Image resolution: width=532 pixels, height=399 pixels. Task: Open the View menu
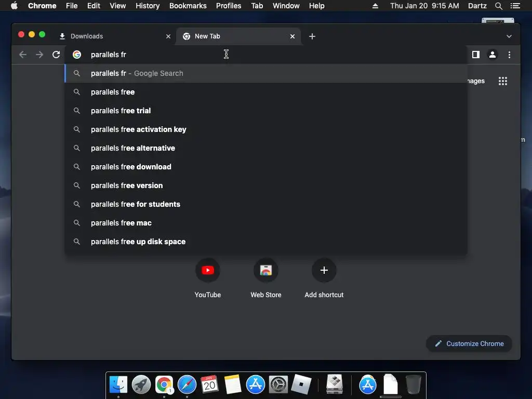[x=118, y=6]
